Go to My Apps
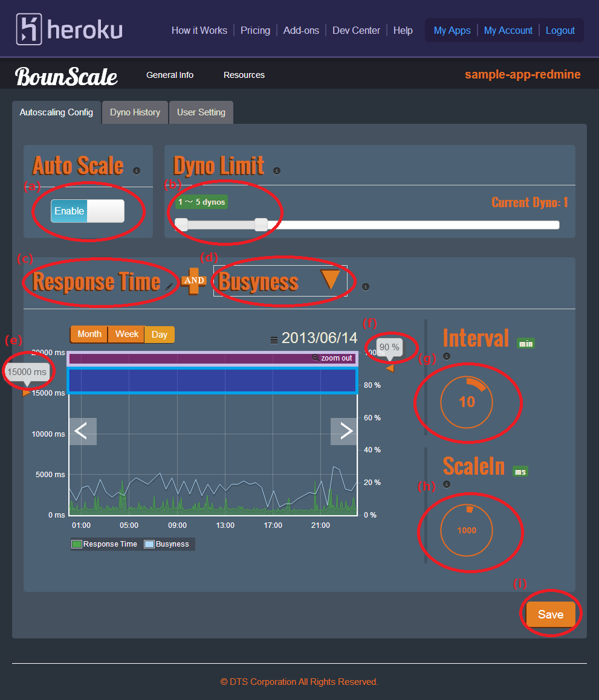This screenshot has width=599, height=700. (452, 30)
